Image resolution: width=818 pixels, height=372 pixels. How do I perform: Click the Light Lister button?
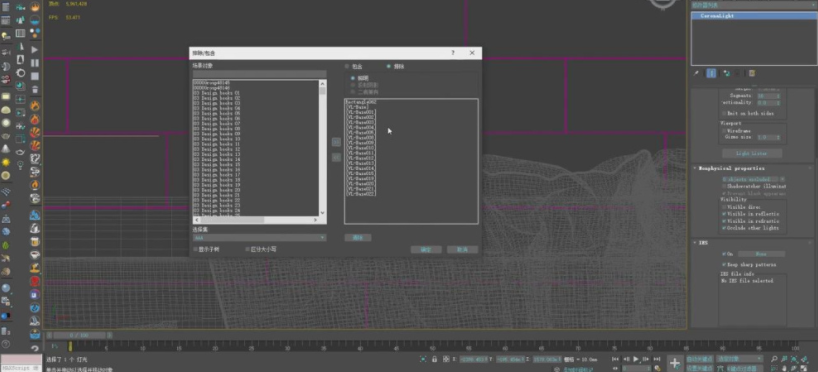pos(752,153)
